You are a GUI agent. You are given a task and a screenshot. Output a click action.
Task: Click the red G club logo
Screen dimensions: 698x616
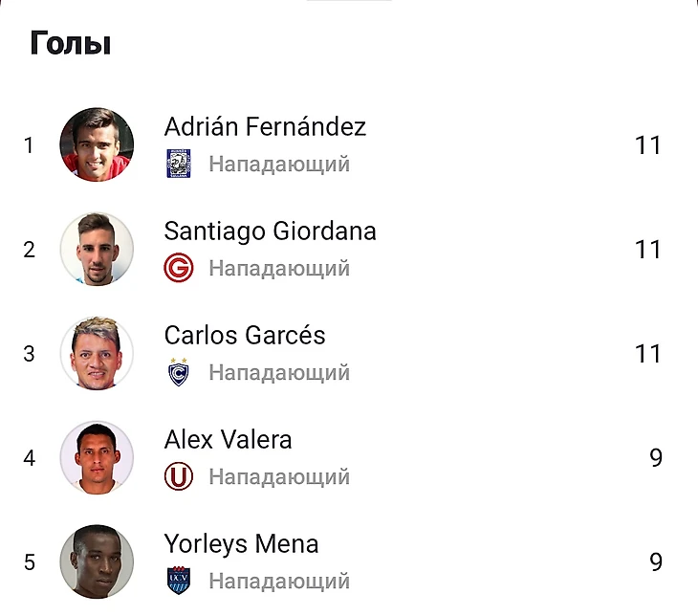(178, 268)
